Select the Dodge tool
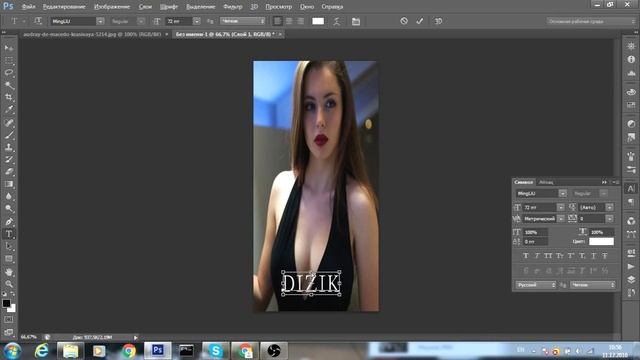Image resolution: width=640 pixels, height=360 pixels. pyautogui.click(x=9, y=209)
